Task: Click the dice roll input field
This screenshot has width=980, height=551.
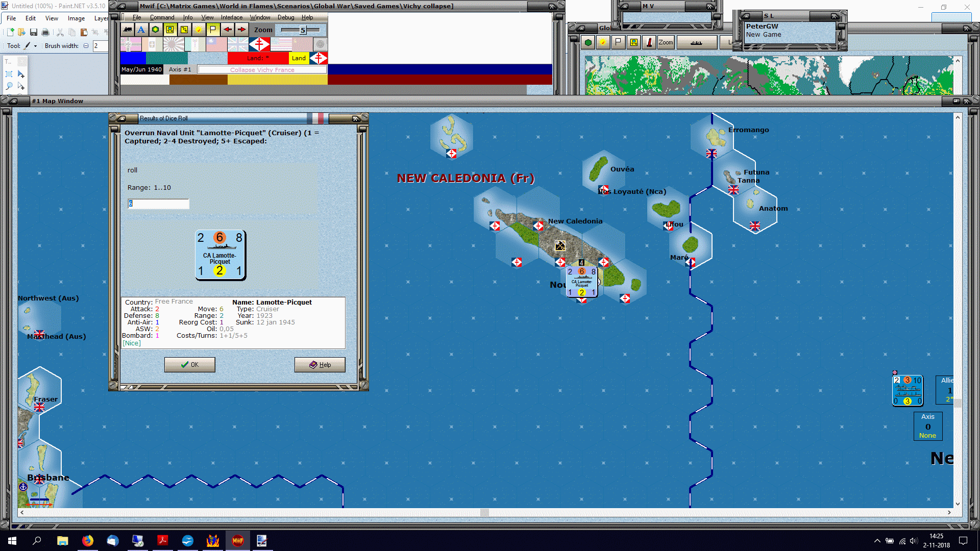Action: click(x=158, y=204)
